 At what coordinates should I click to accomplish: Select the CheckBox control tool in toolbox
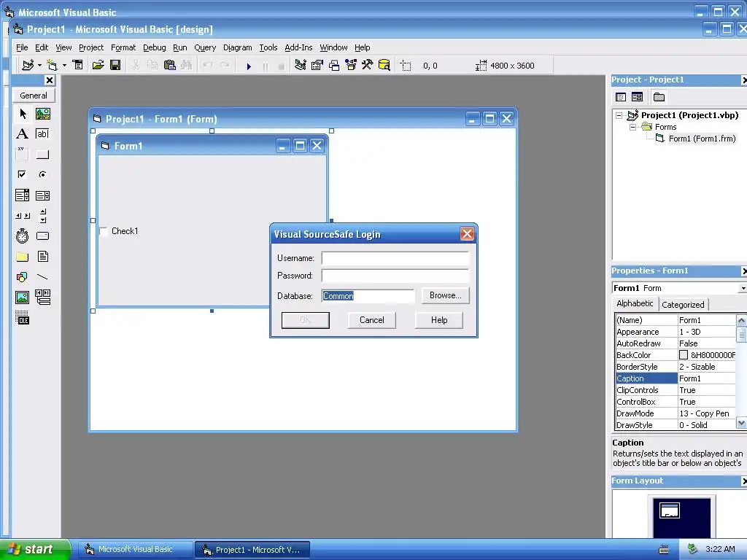[23, 175]
